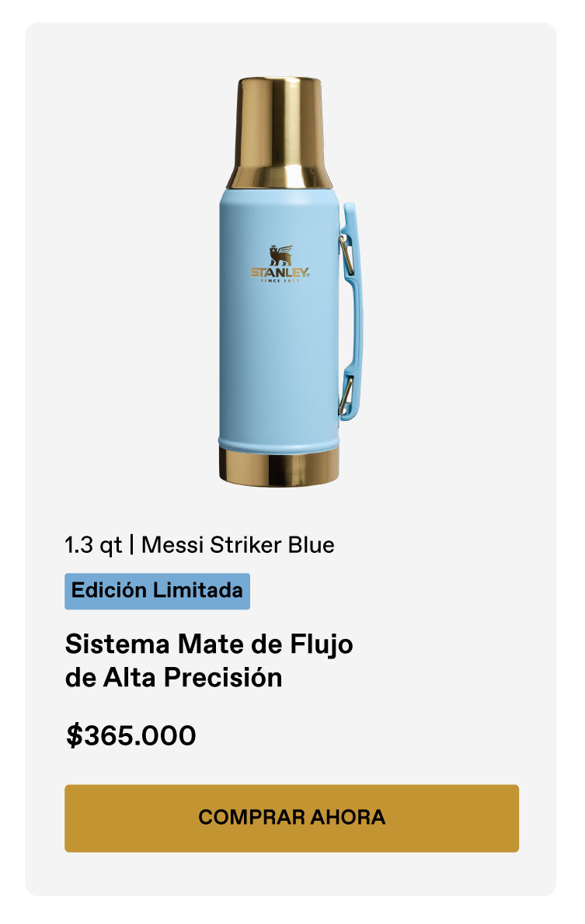Click the "SINCE 1913" text under the logo
This screenshot has width=585, height=924.
pos(280,281)
